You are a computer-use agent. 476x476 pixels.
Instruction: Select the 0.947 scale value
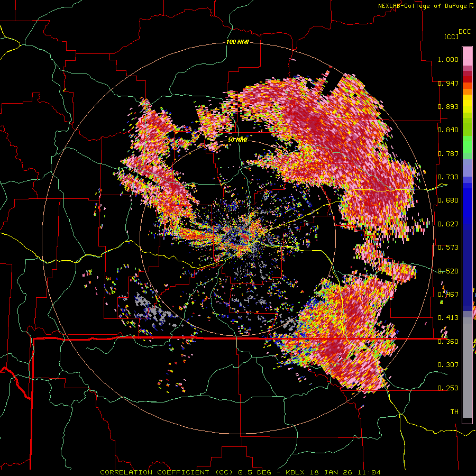(448, 83)
